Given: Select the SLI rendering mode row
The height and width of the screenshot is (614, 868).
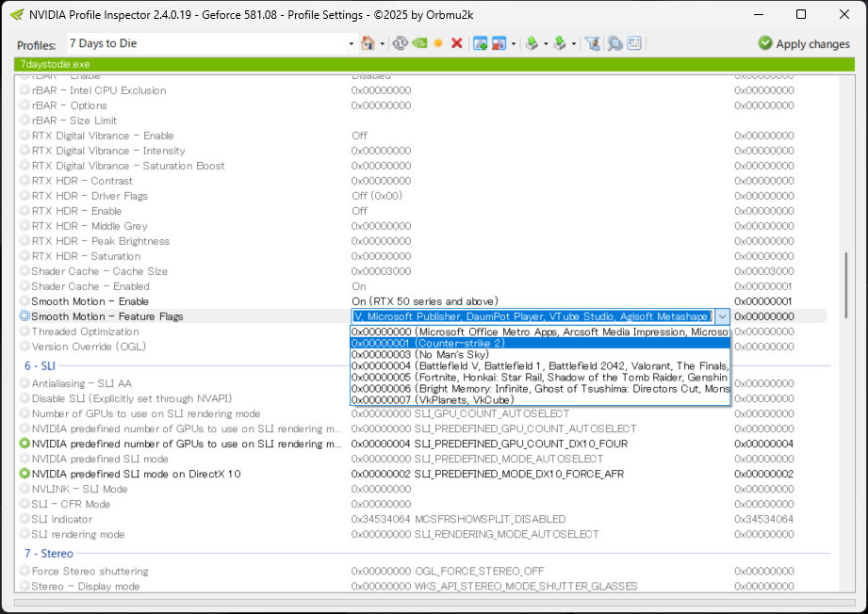Looking at the screenshot, I should pyautogui.click(x=422, y=534).
